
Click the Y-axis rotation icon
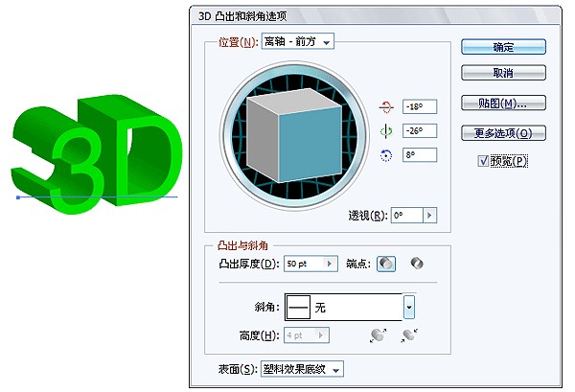[387, 130]
